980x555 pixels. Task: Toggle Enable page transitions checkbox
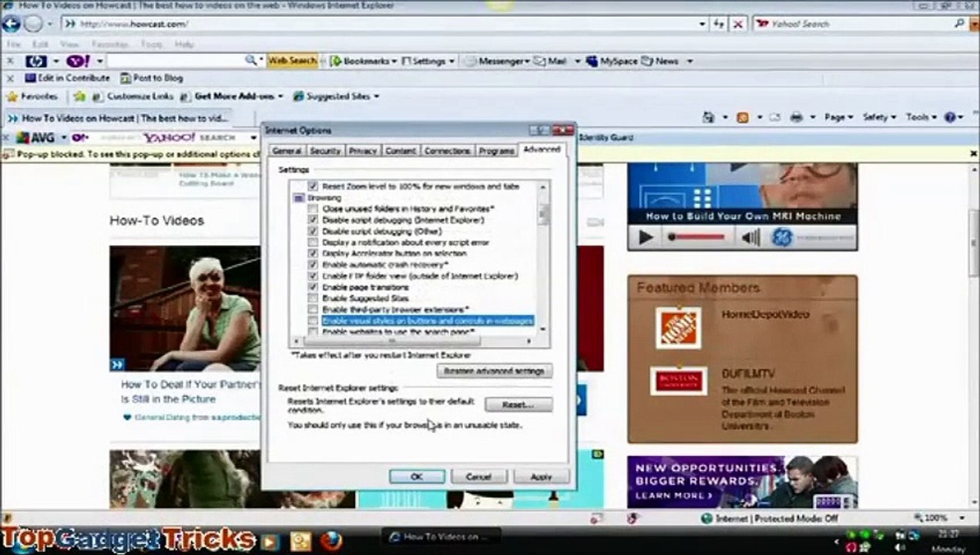point(313,287)
